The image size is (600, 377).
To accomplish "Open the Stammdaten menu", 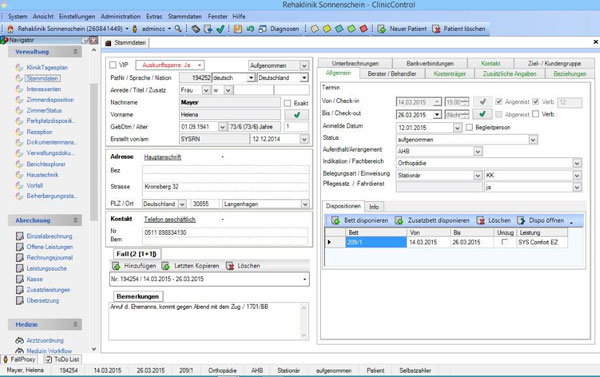I will point(185,16).
